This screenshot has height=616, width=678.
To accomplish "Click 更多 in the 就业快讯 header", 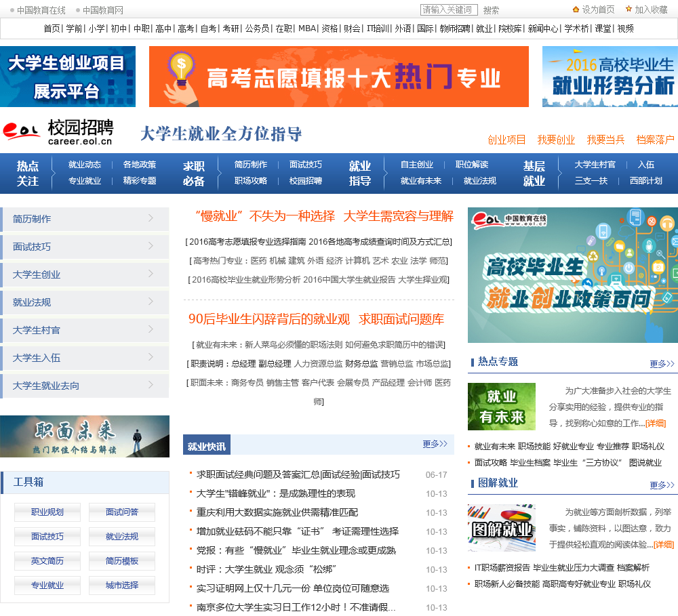I will pos(435,444).
